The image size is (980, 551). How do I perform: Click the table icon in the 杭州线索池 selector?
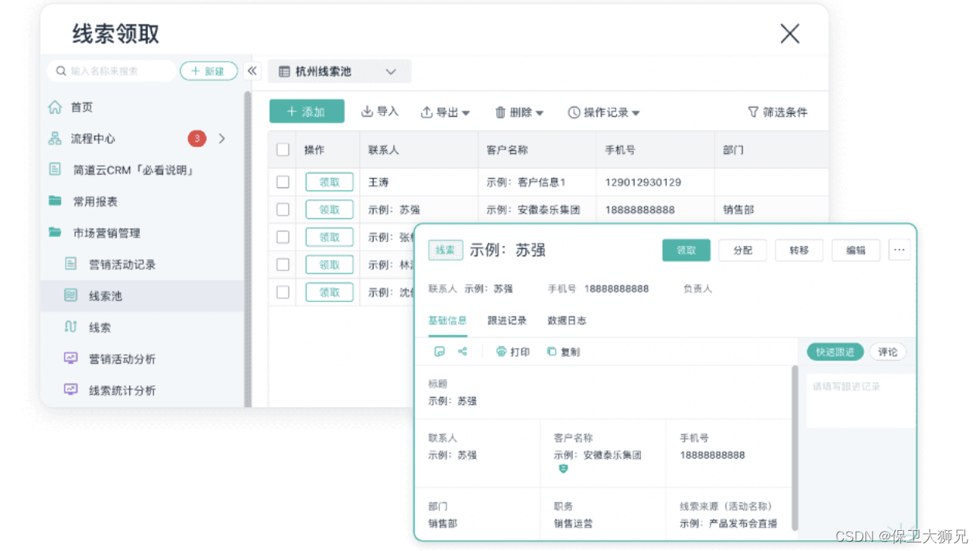click(284, 71)
